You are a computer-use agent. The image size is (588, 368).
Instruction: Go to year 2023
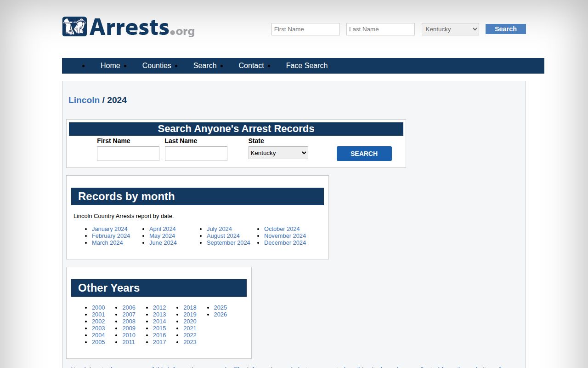[x=190, y=342]
